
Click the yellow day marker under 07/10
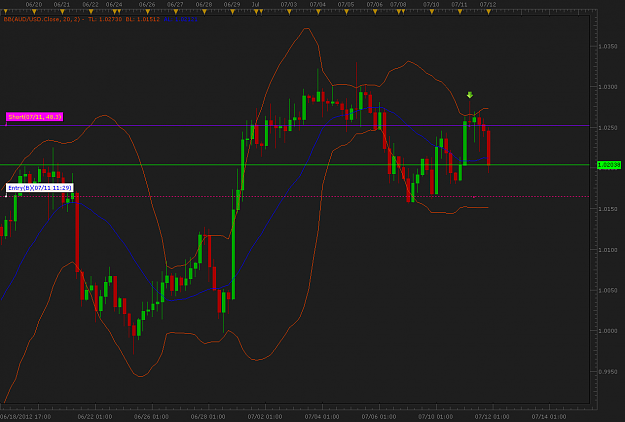click(x=432, y=12)
